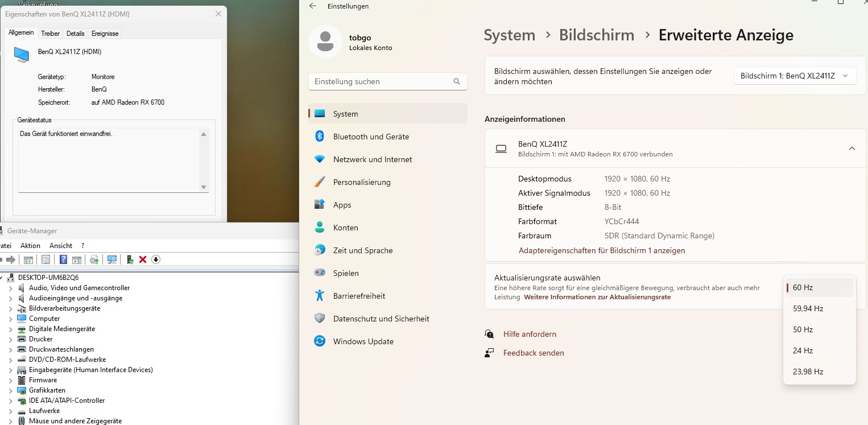The image size is (868, 425).
Task: Click the forward arrow in Geräte-Manager toolbar
Action: [x=11, y=259]
